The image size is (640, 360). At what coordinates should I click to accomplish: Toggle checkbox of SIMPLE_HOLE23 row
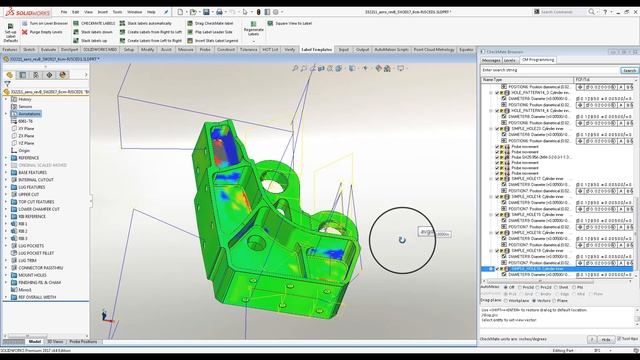(497, 129)
